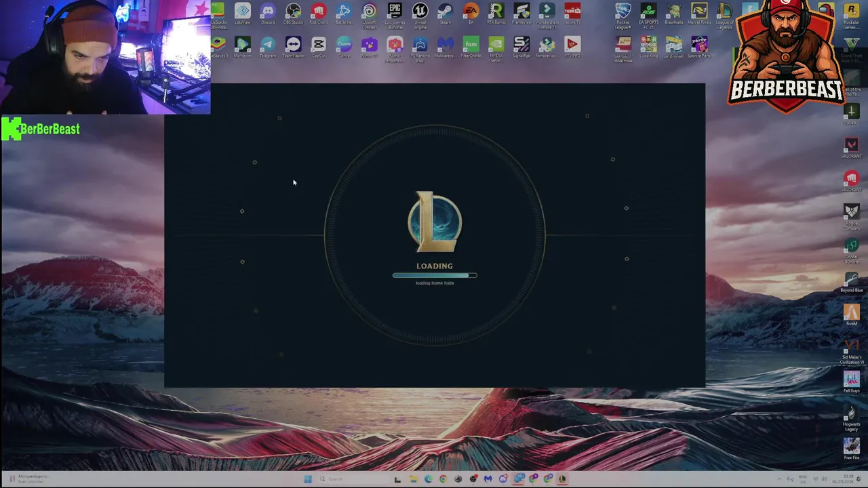The width and height of the screenshot is (868, 488).
Task: Open the FrameView desktop shortcut
Action: coord(521,14)
